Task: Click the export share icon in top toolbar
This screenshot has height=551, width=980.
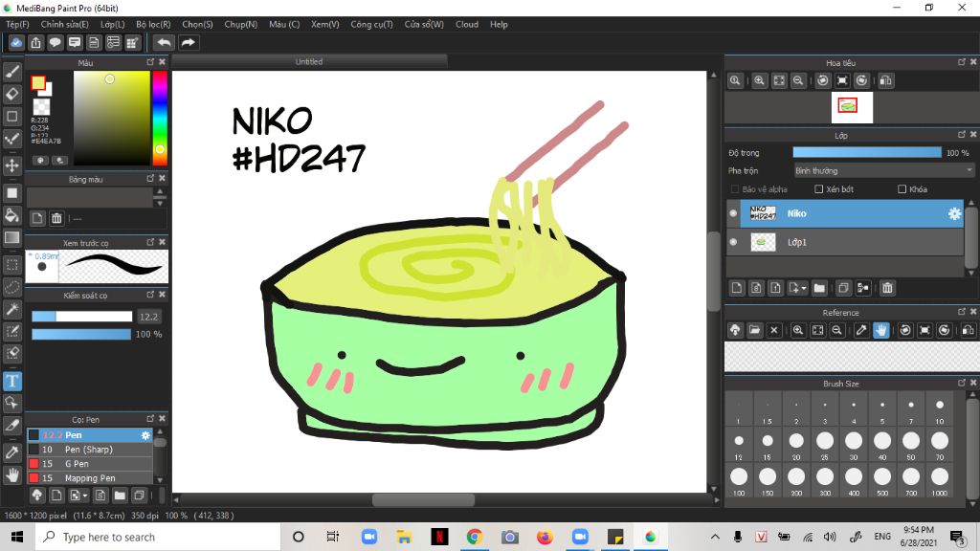Action: click(x=35, y=42)
